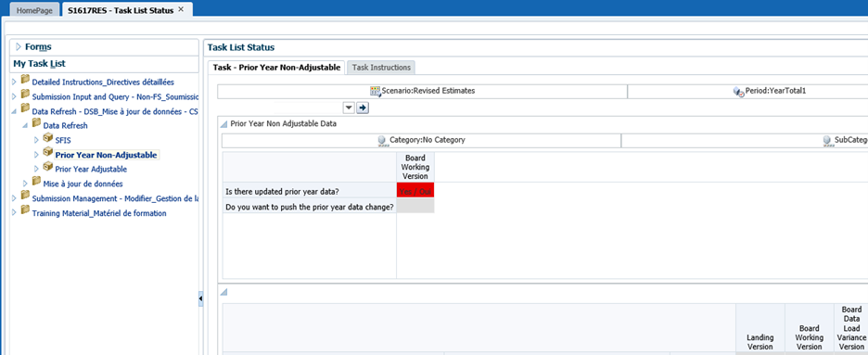The height and width of the screenshot is (355, 868).
Task: Click the Period dimension icon
Action: [x=739, y=91]
